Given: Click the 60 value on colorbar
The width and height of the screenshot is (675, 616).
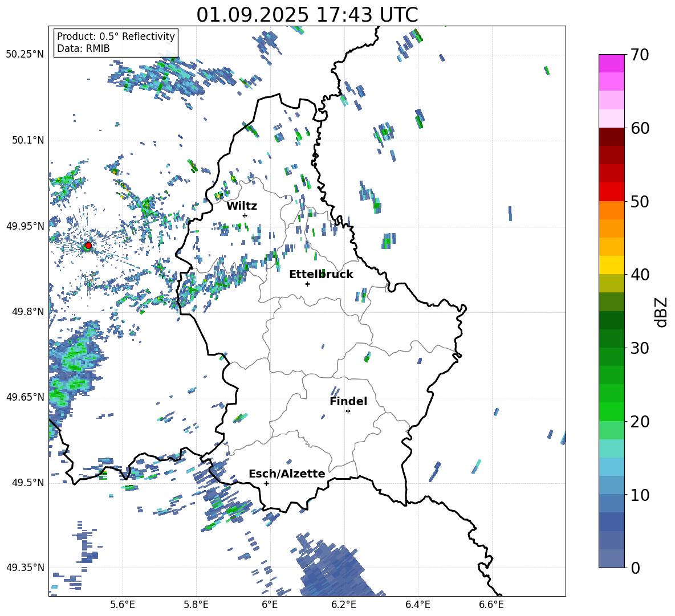Looking at the screenshot, I should (639, 128).
